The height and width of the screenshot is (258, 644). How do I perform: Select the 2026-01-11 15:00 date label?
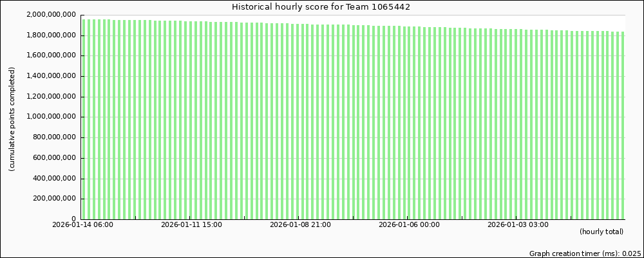coord(191,225)
